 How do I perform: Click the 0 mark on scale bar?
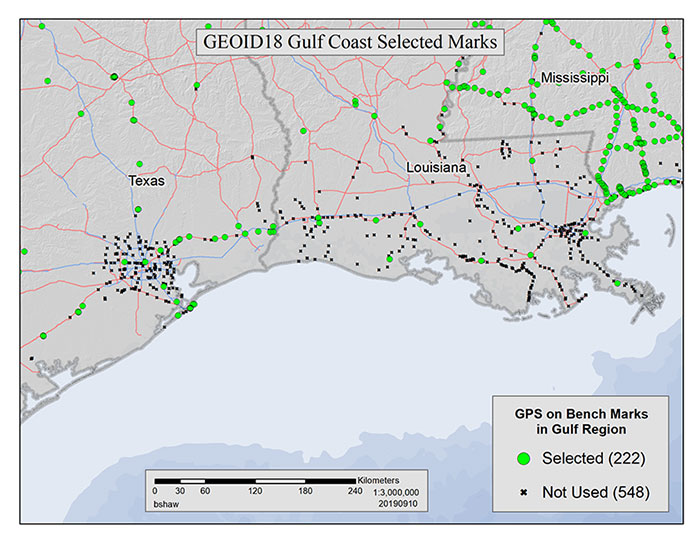click(x=156, y=492)
